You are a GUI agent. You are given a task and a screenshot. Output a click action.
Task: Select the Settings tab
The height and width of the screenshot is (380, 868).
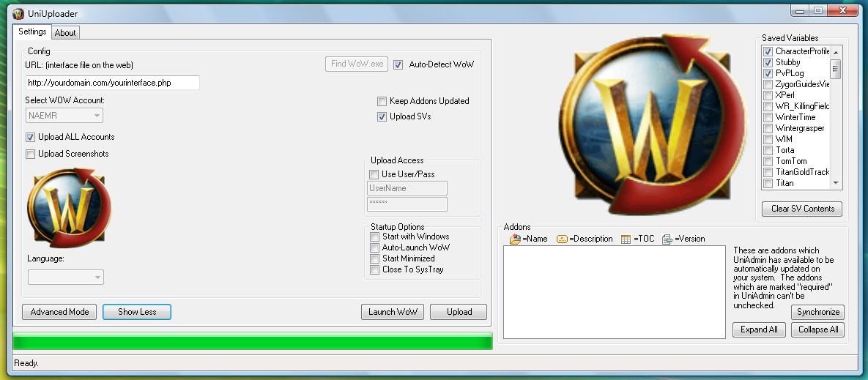point(32,32)
